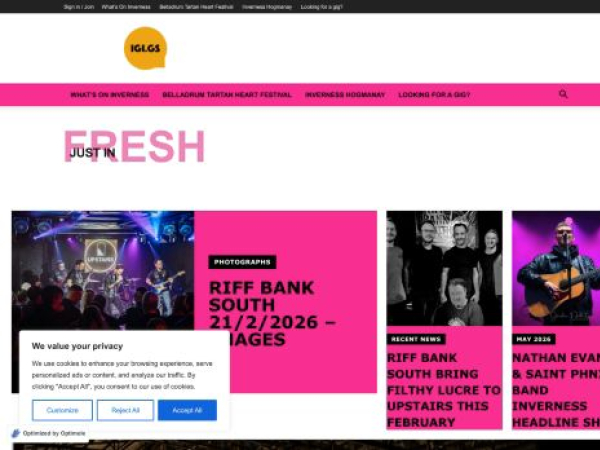Image resolution: width=600 pixels, height=450 pixels.
Task: Open Nathan Evans & Saint Phnx article
Action: 556,390
